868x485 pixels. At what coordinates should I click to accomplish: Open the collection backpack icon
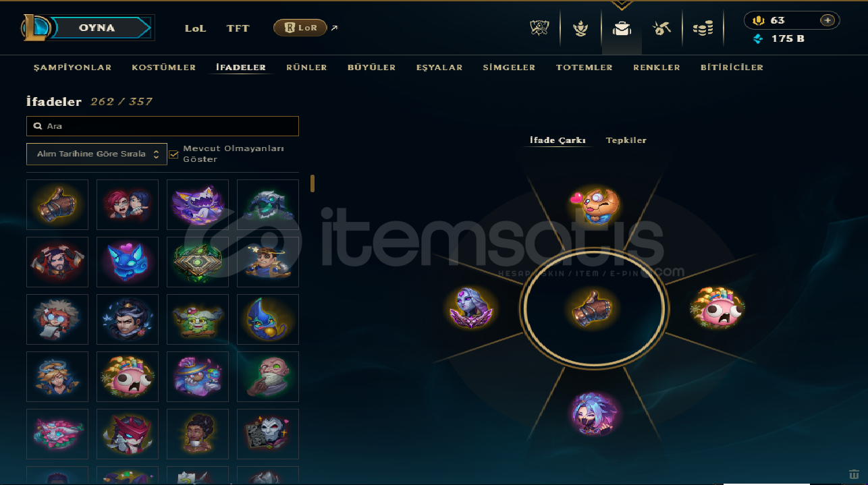tap(622, 28)
